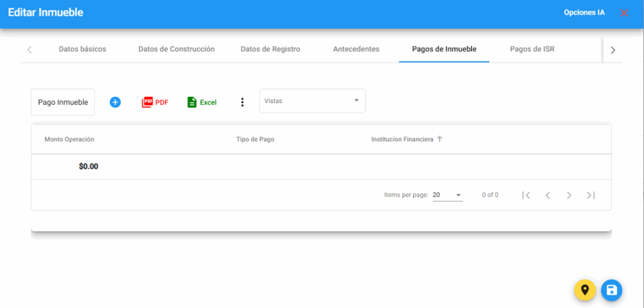Click the blue add payment plus icon

pyautogui.click(x=115, y=102)
